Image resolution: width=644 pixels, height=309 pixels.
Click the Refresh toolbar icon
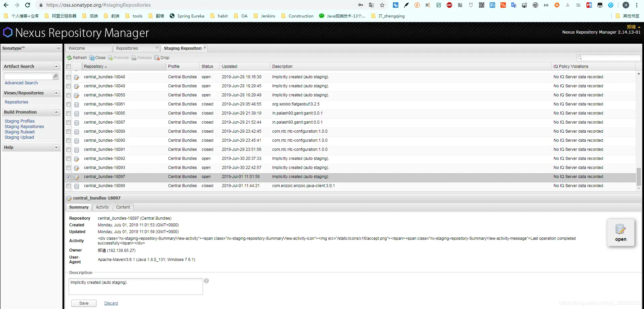click(69, 58)
